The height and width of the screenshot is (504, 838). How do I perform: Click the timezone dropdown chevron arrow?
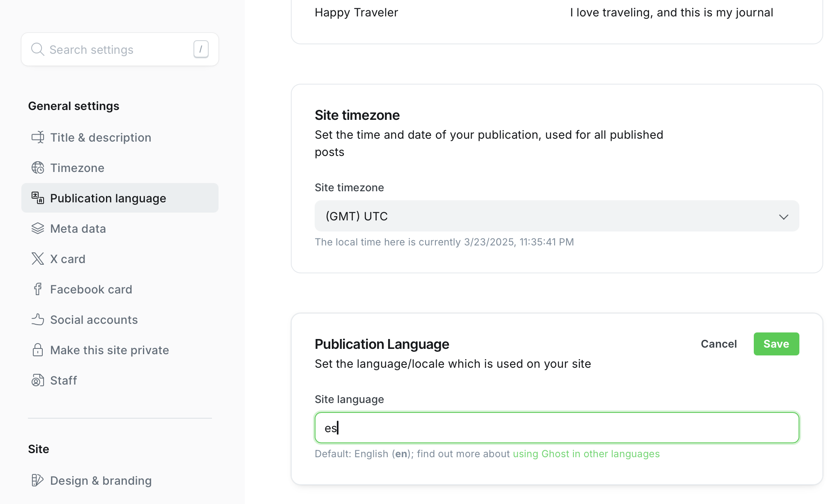pyautogui.click(x=783, y=217)
